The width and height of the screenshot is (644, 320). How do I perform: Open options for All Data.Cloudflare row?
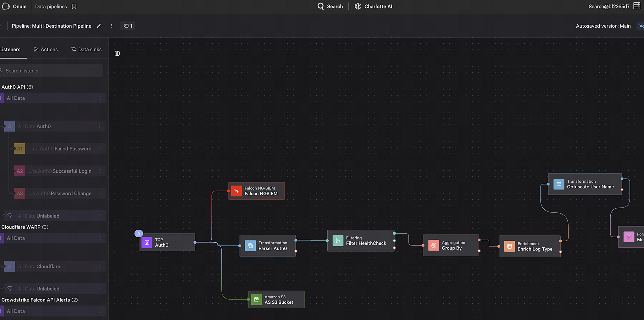[100, 266]
